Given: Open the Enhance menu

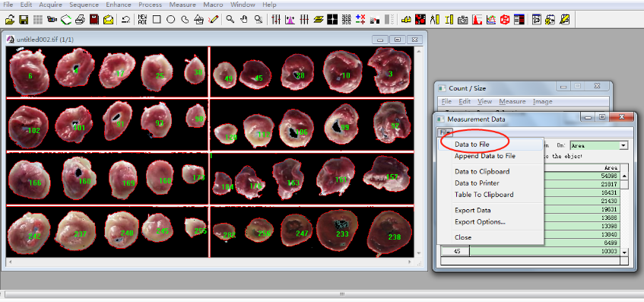Looking at the screenshot, I should 119,5.
